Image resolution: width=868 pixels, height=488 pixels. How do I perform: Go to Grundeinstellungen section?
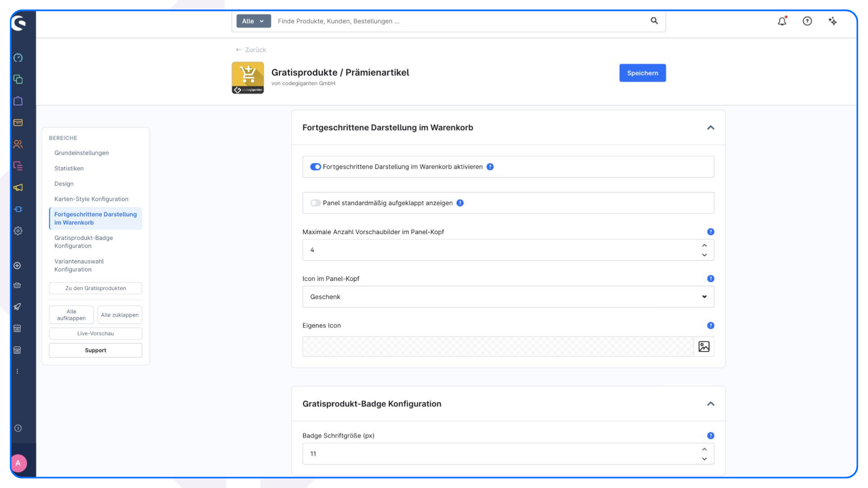81,153
